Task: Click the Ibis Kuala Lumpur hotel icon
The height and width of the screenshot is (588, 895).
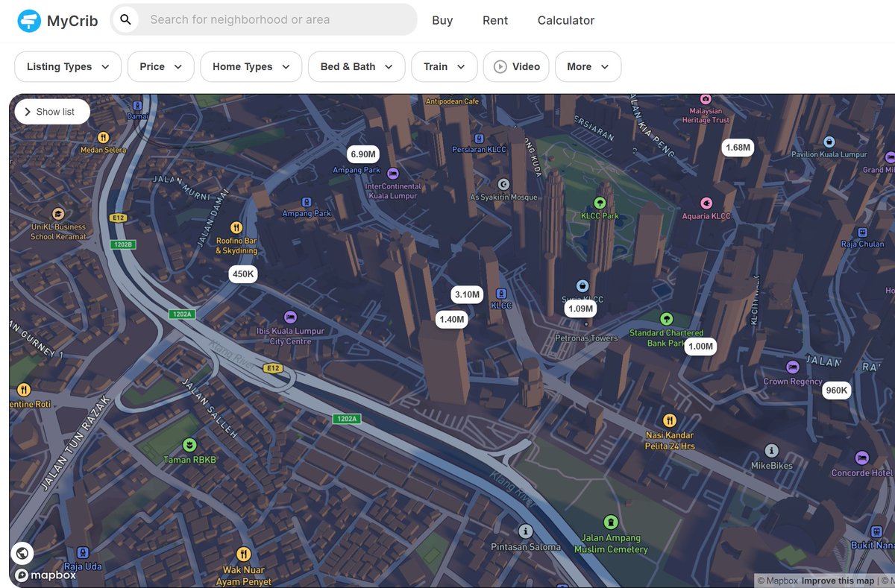Action: pyautogui.click(x=291, y=317)
